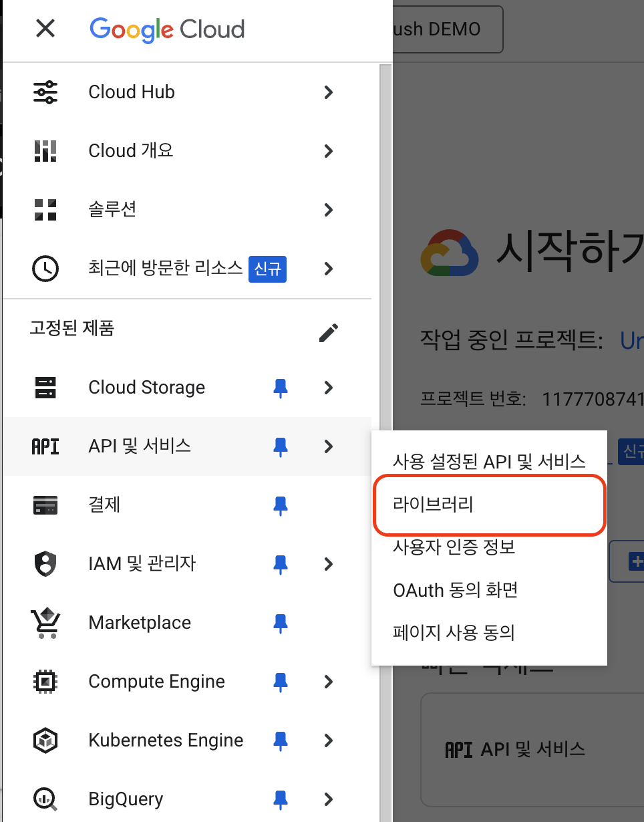Click the Marketplace shopping cart icon
Viewport: 644px width, 822px height.
[45, 623]
